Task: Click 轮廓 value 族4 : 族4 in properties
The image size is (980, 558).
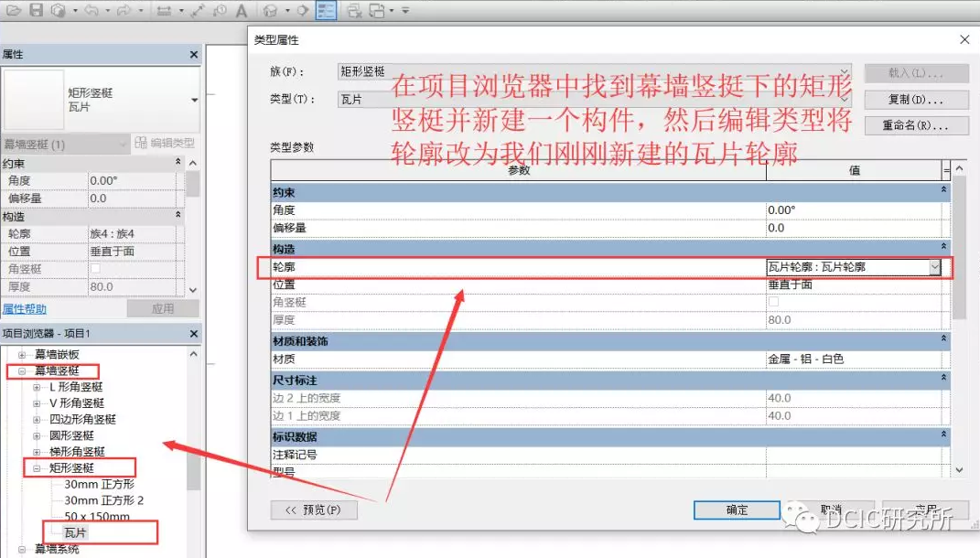Action: click(132, 233)
